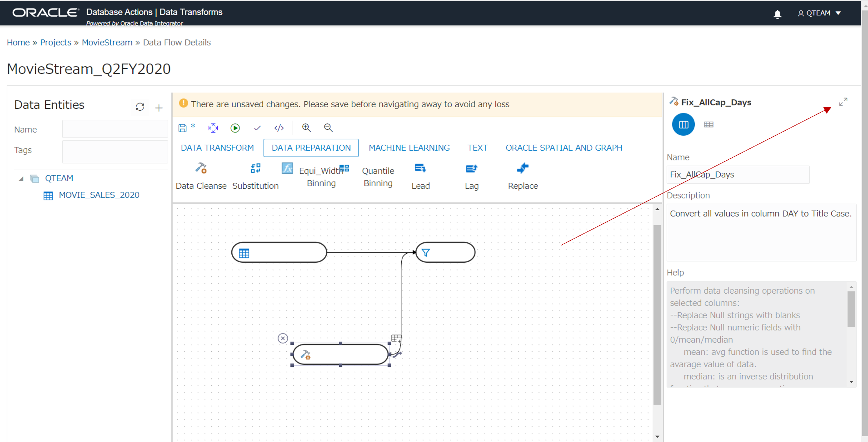
Task: Open the QTEAM user dropdown
Action: 820,13
